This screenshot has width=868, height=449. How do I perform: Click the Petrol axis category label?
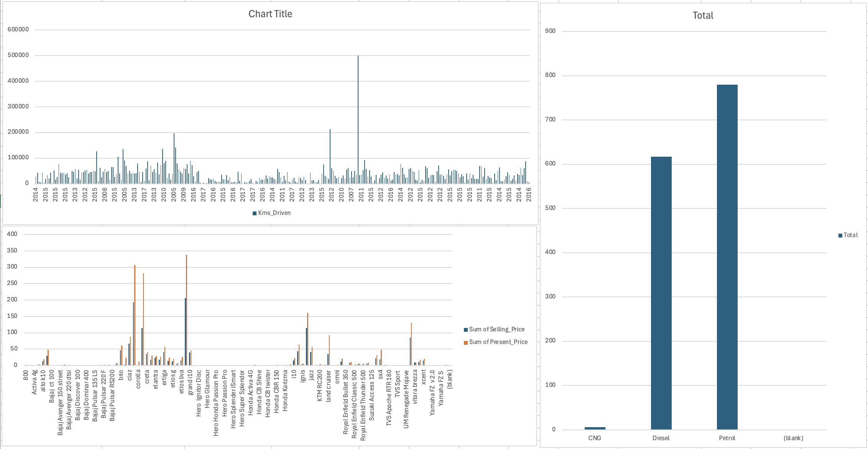[727, 438]
